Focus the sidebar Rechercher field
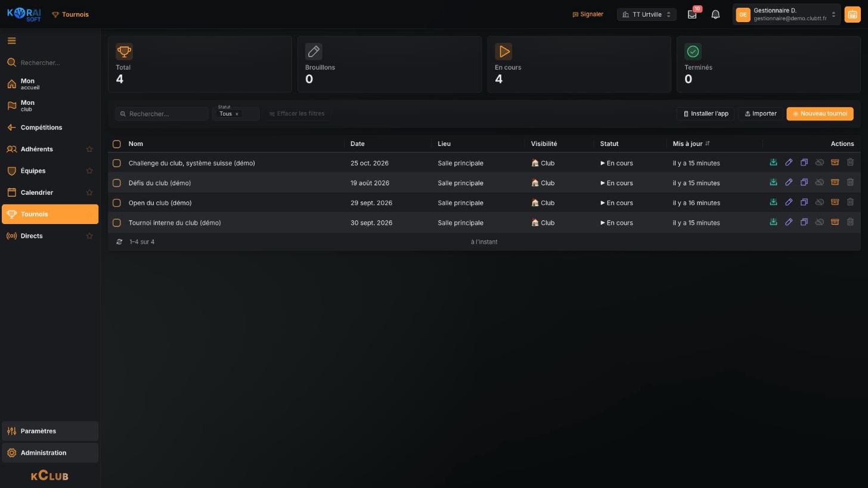868x488 pixels. (50, 63)
